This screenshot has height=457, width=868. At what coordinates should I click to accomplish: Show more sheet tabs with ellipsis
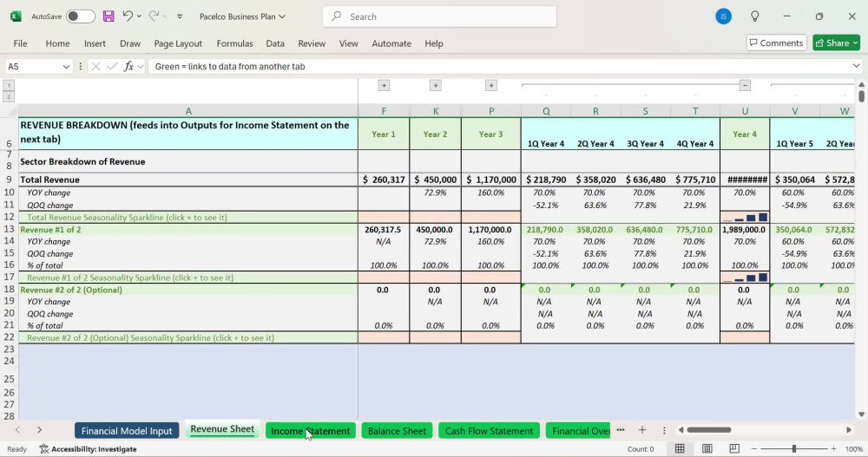click(x=621, y=430)
